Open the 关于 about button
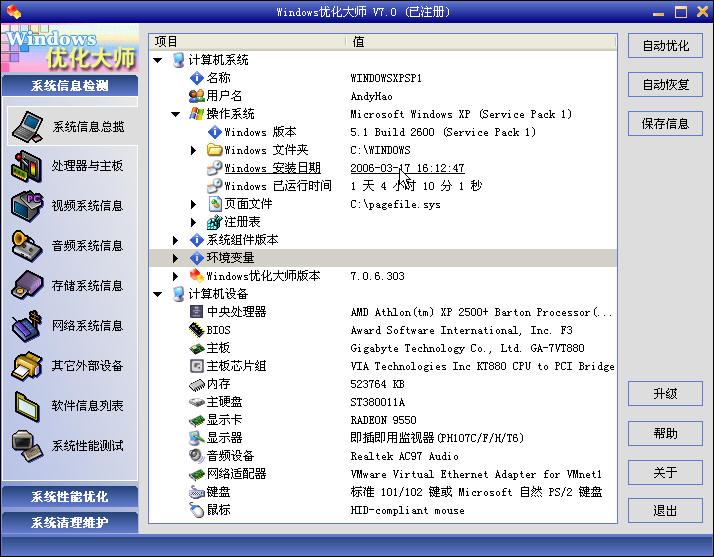The width and height of the screenshot is (714, 557). 665,472
